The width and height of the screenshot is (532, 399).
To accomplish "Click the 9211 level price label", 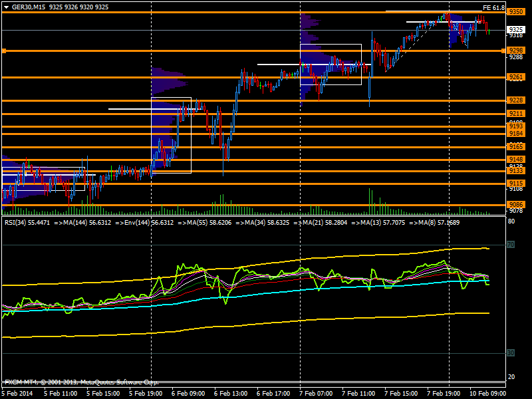I will (515, 114).
